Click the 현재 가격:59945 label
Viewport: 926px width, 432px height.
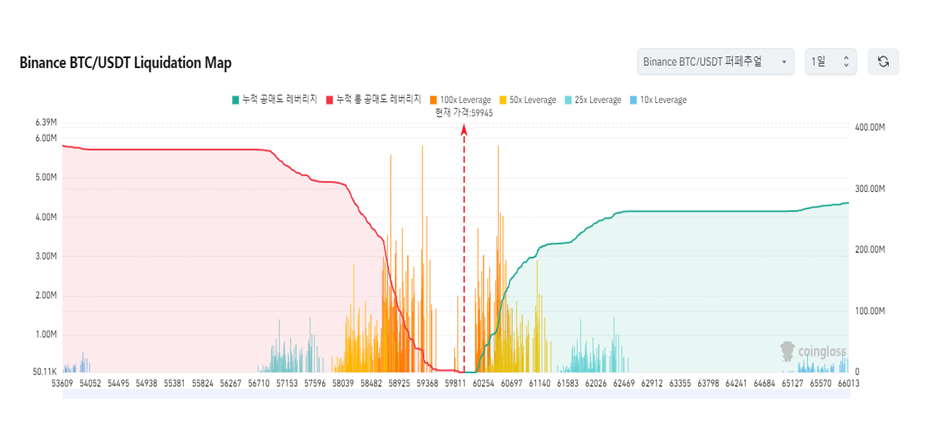(x=464, y=113)
